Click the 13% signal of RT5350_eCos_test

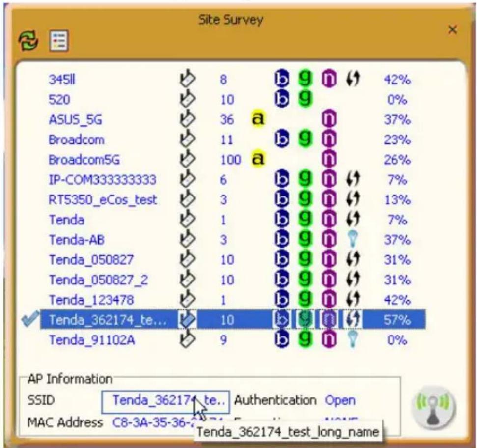coord(397,200)
